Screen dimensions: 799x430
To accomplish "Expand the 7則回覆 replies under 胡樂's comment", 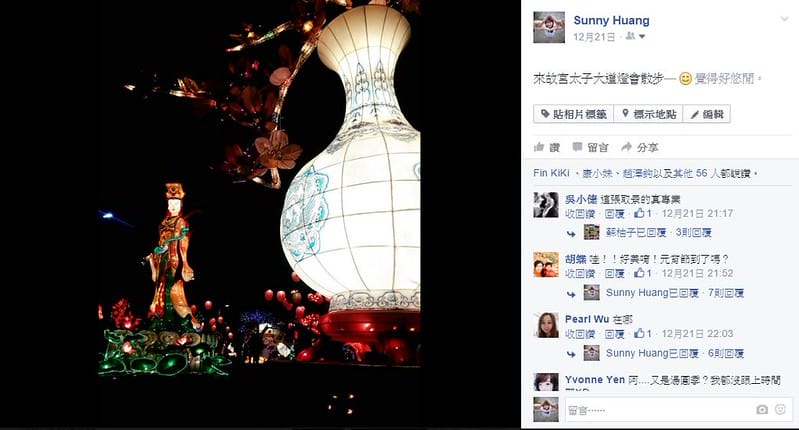I will click(726, 293).
